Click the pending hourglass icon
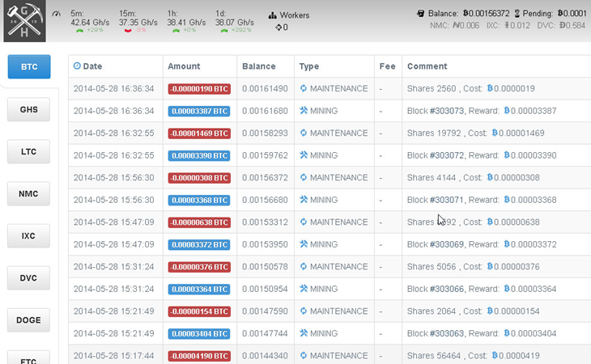This screenshot has width=591, height=364. point(517,14)
